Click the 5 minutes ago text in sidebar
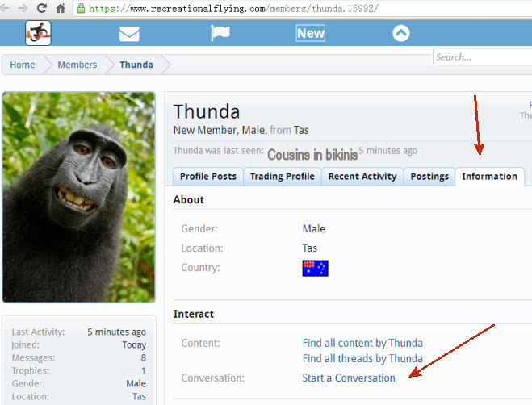This screenshot has height=405, width=532. [x=116, y=332]
